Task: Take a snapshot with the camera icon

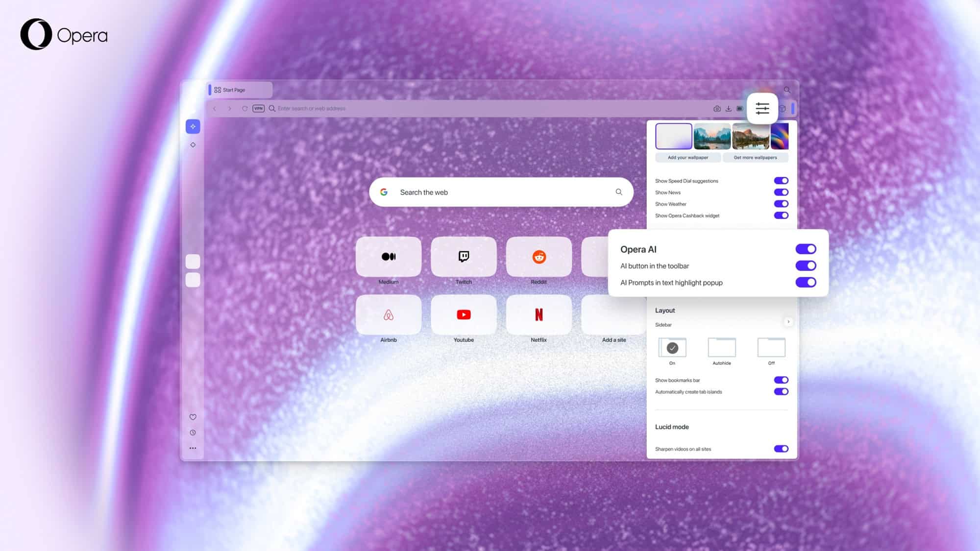Action: coord(717,108)
